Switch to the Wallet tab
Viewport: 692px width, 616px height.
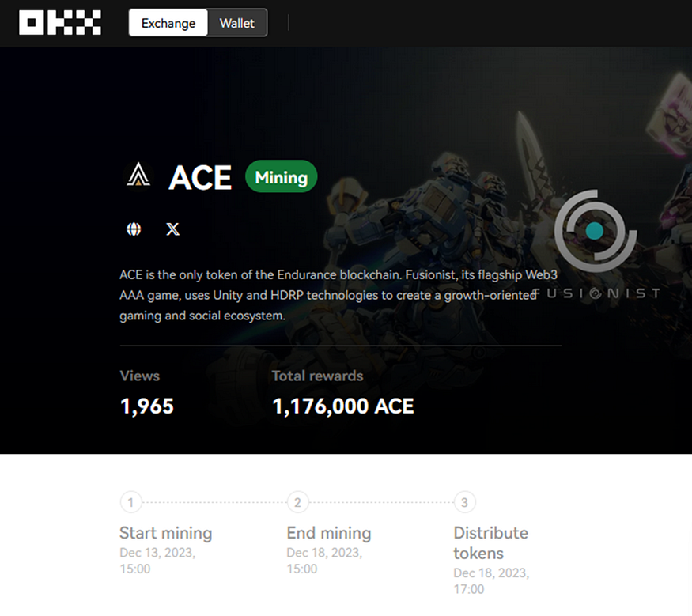pyautogui.click(x=237, y=23)
